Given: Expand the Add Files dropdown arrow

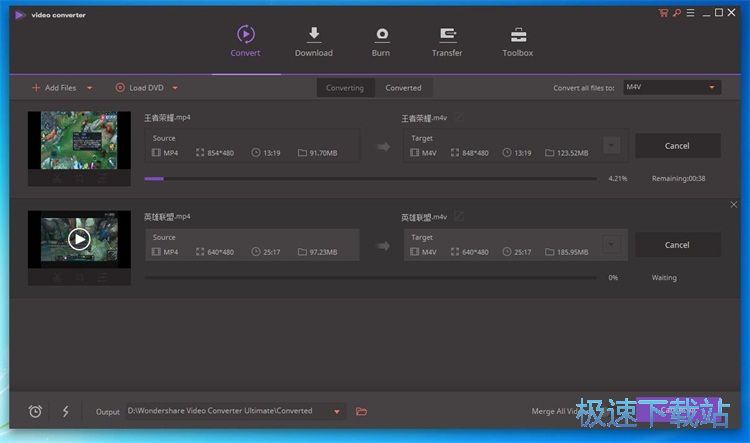Looking at the screenshot, I should click(x=89, y=88).
